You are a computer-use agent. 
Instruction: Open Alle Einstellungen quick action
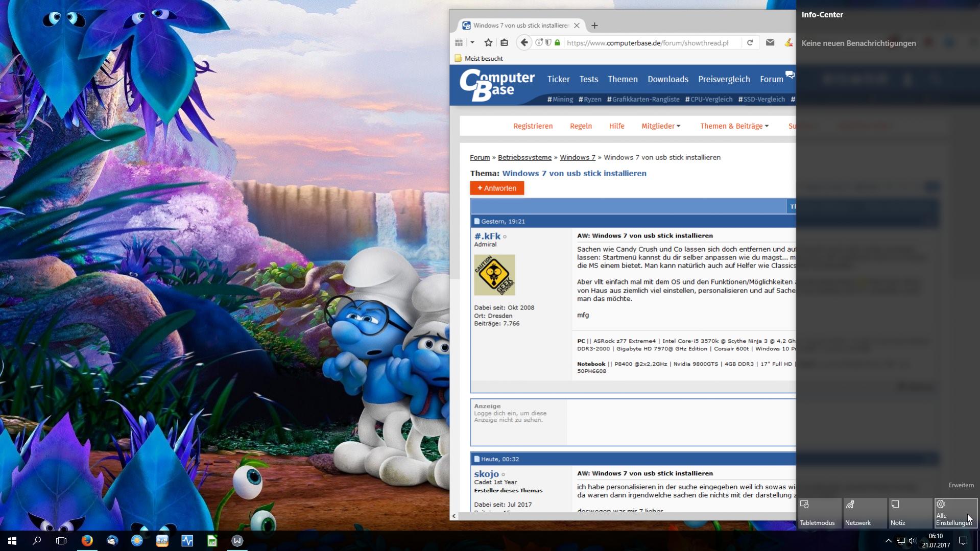tap(955, 513)
